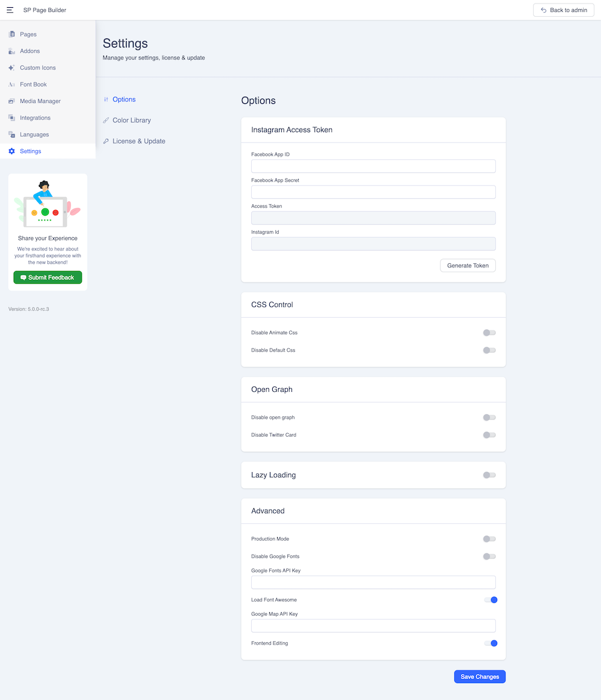
Task: Click the Languages sidebar icon
Action: (11, 135)
